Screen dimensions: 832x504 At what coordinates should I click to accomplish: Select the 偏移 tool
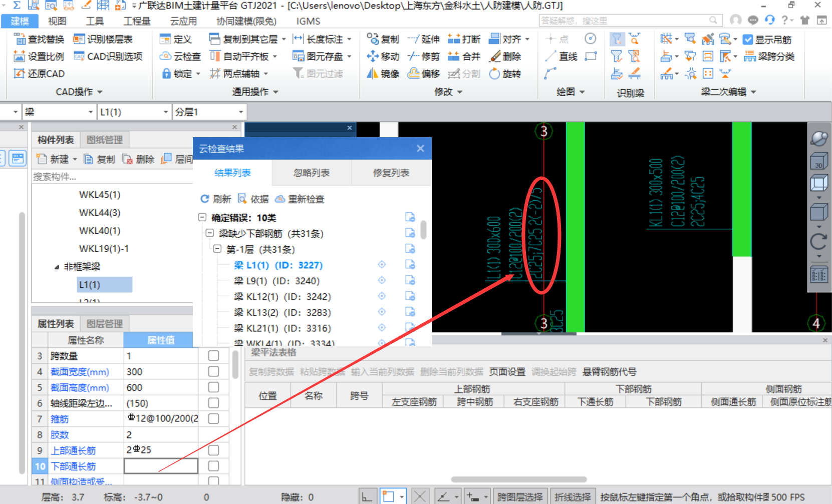(x=424, y=74)
